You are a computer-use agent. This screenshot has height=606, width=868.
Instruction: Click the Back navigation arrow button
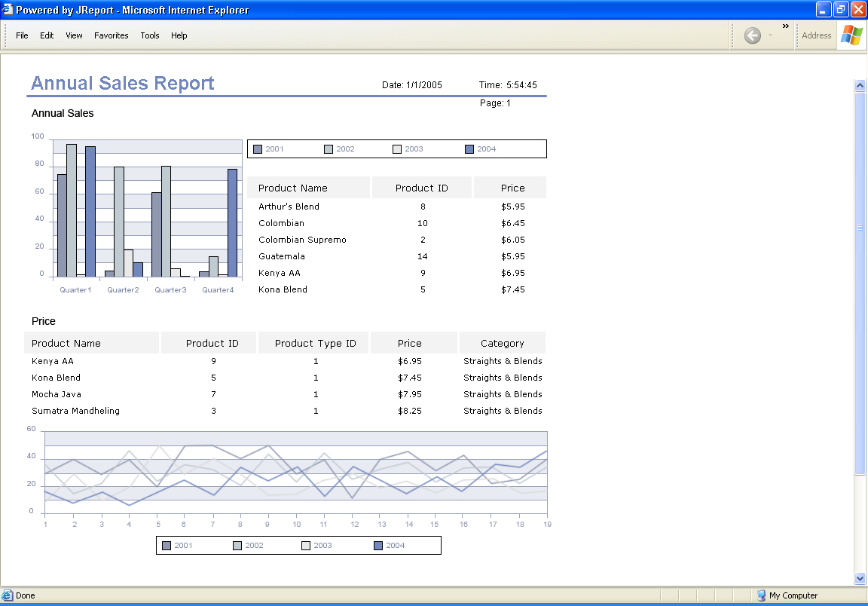(x=752, y=35)
